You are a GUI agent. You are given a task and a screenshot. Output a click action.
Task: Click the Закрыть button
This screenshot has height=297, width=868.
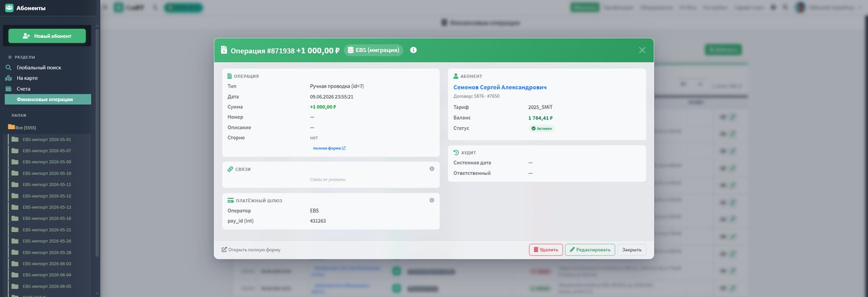tap(632, 250)
